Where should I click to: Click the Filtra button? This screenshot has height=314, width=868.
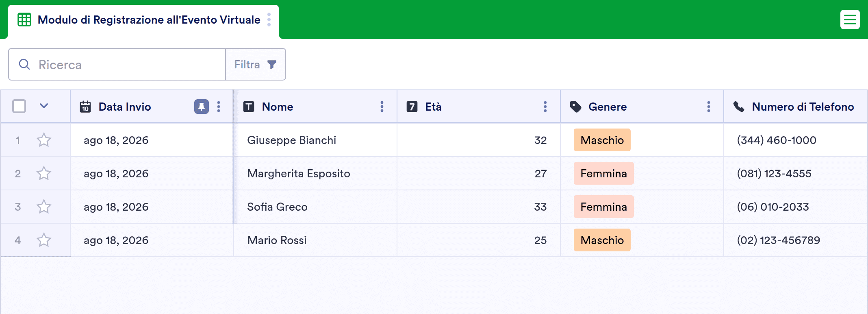tap(256, 64)
